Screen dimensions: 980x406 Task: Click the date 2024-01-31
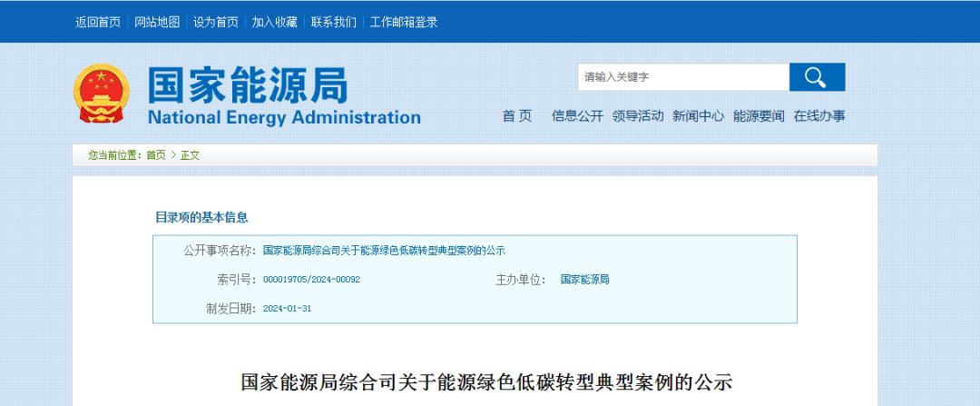click(287, 309)
